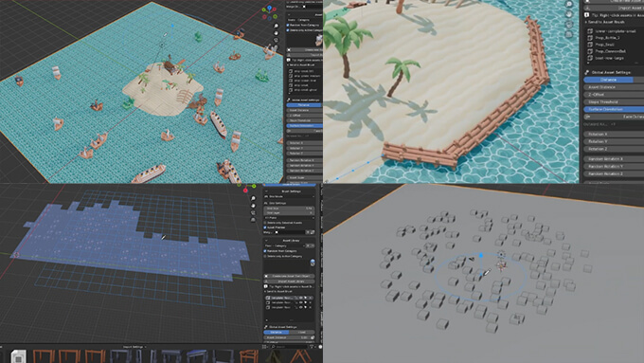
Task: Click the camera view icon in the bottom-left viewport
Action: pyautogui.click(x=254, y=212)
